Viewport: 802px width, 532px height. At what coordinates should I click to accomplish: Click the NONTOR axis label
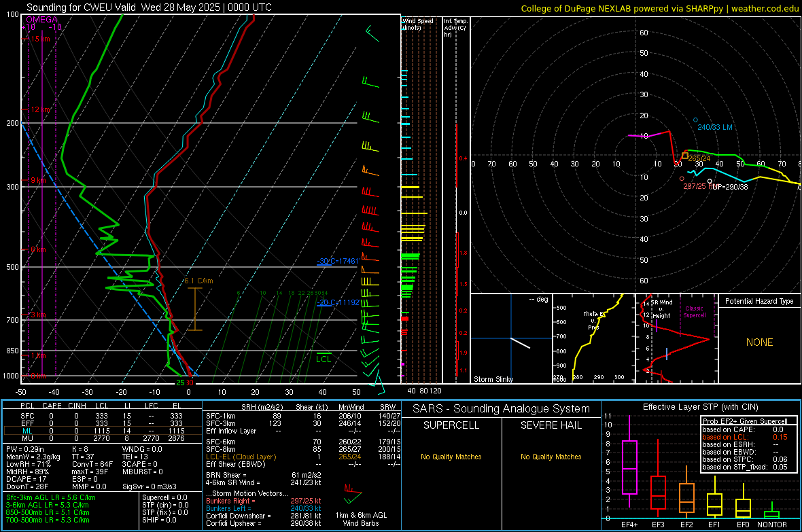[x=772, y=525]
